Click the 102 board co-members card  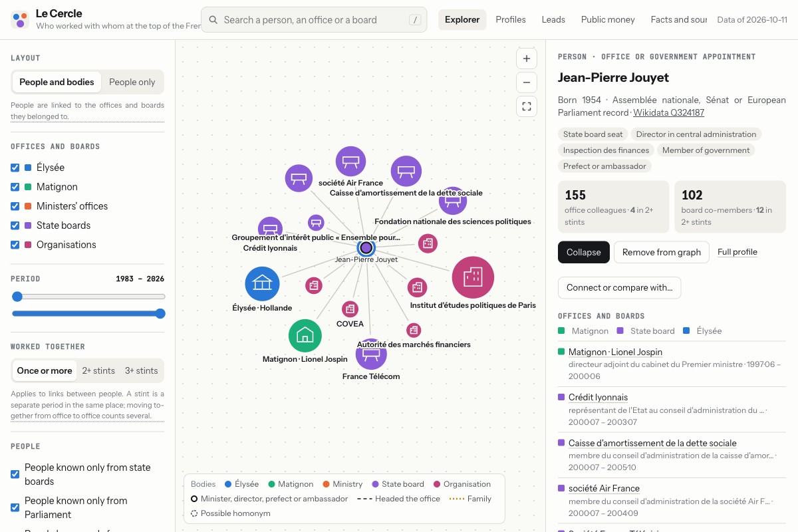point(730,207)
